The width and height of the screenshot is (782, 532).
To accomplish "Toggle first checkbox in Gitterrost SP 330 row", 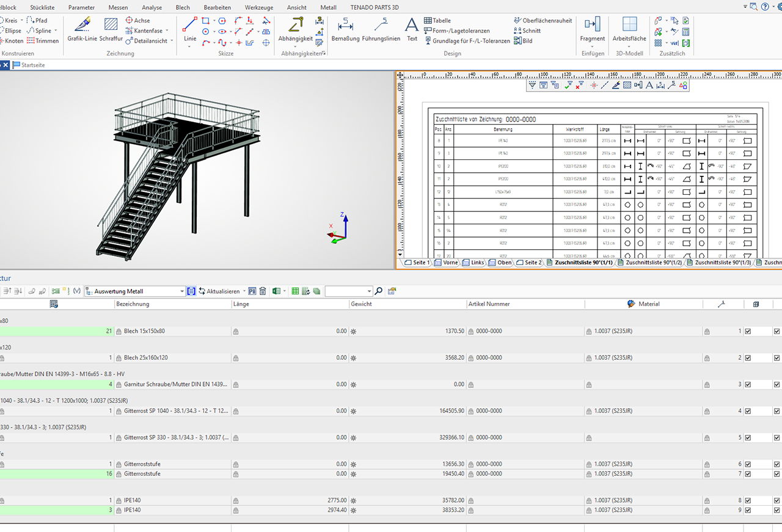I will click(748, 437).
